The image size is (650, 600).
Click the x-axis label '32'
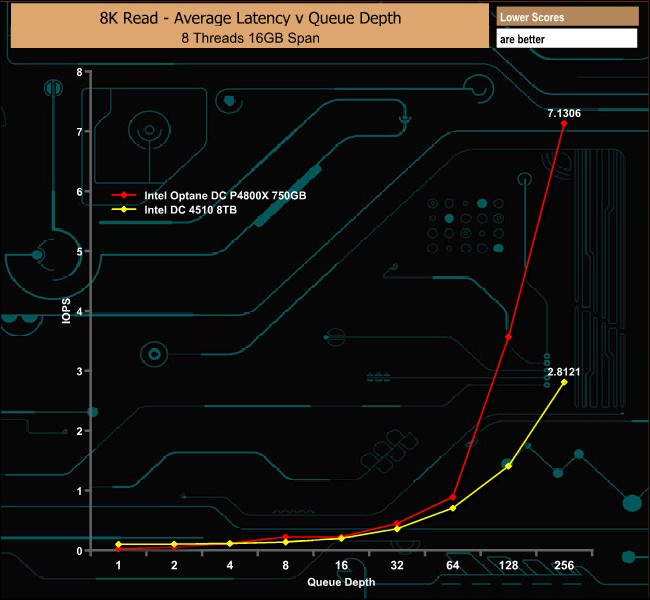coord(397,565)
